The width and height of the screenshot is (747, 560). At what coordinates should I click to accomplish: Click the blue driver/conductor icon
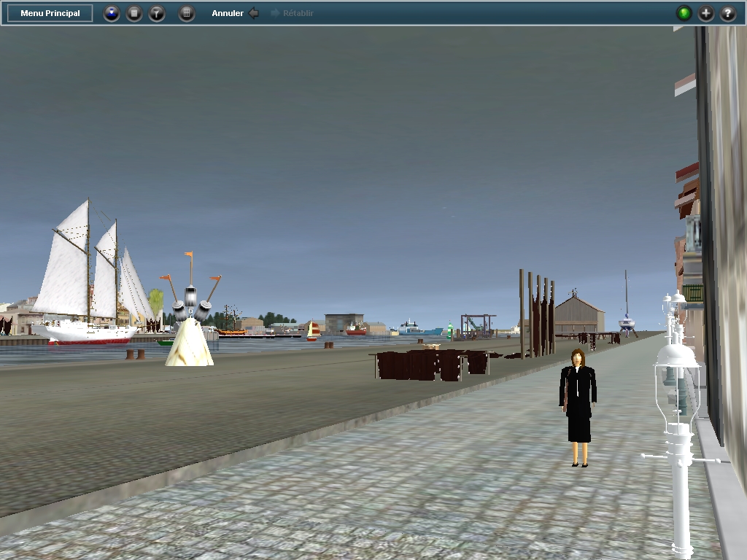112,13
